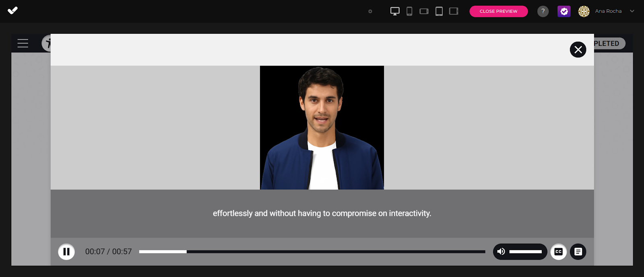Switch to mobile landscape preview

(x=424, y=11)
